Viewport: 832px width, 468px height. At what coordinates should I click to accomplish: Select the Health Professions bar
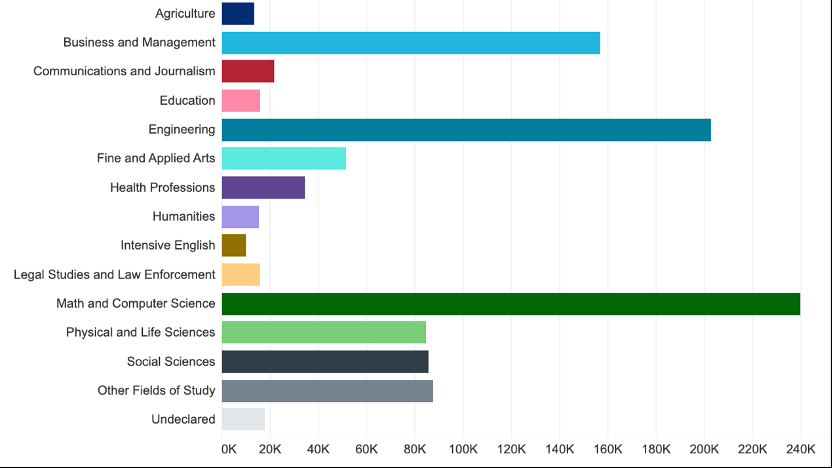[x=263, y=188]
